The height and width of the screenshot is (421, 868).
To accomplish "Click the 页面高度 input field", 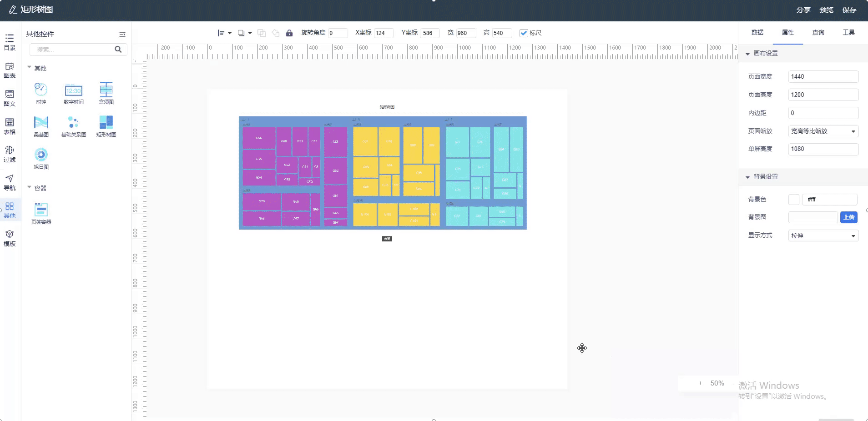I will [823, 95].
